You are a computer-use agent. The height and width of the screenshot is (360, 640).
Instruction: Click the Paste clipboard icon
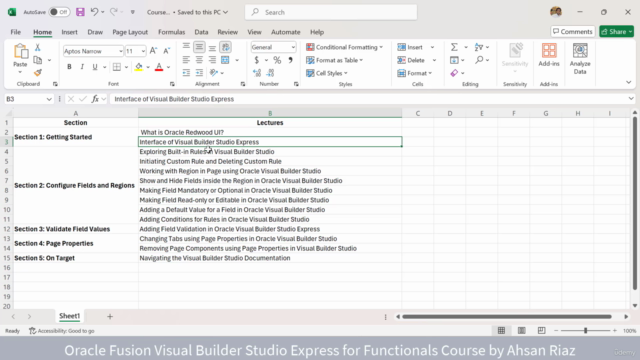tap(20, 51)
